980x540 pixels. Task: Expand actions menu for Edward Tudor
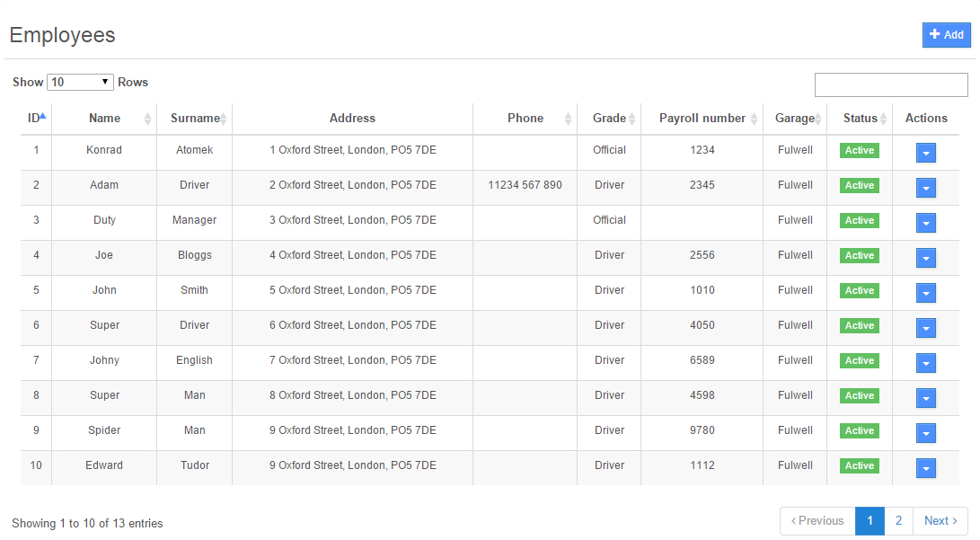click(926, 468)
